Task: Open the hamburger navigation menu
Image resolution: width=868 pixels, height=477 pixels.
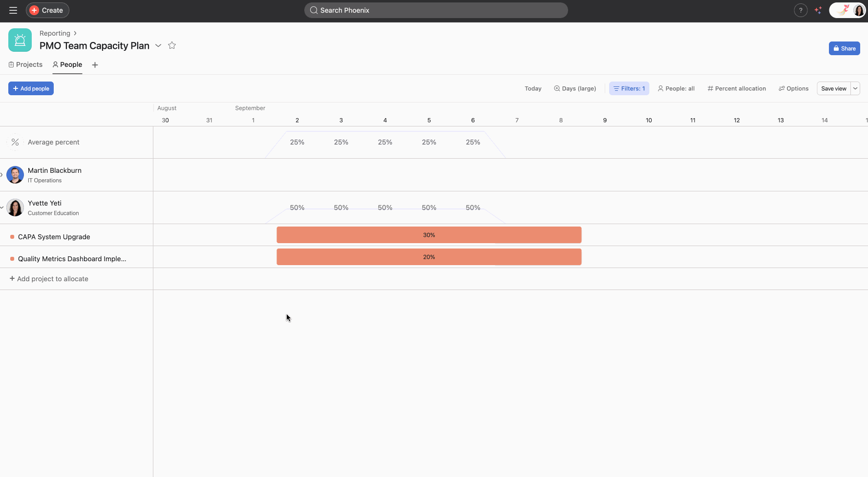Action: coord(13,10)
